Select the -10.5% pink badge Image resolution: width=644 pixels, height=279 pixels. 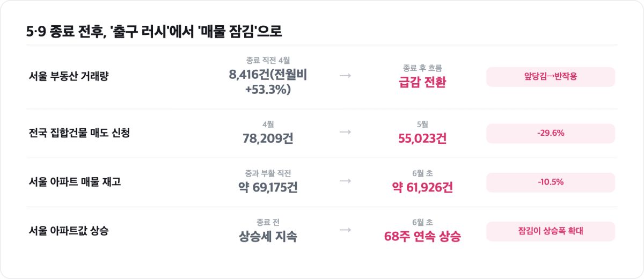(551, 182)
